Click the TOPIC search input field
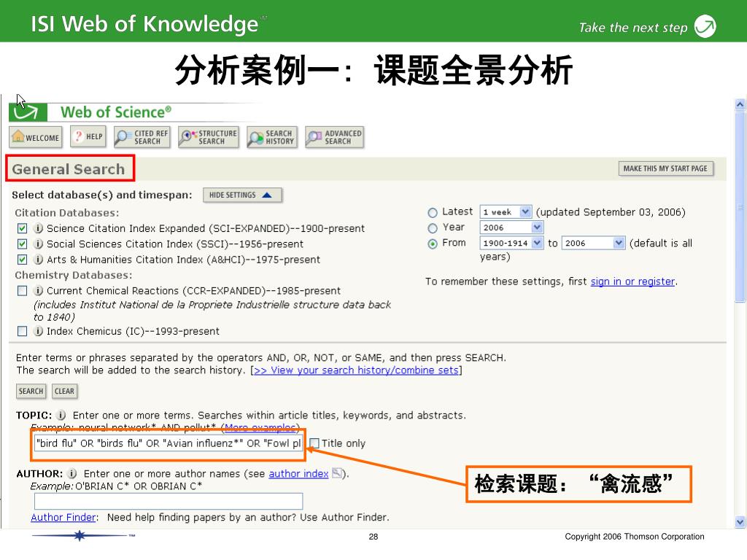 [x=169, y=443]
